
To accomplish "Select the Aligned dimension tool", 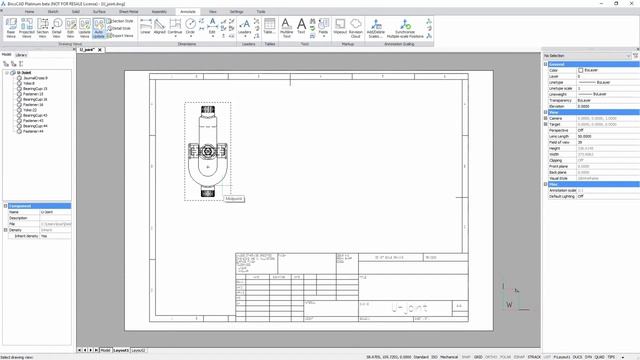I will [160, 26].
